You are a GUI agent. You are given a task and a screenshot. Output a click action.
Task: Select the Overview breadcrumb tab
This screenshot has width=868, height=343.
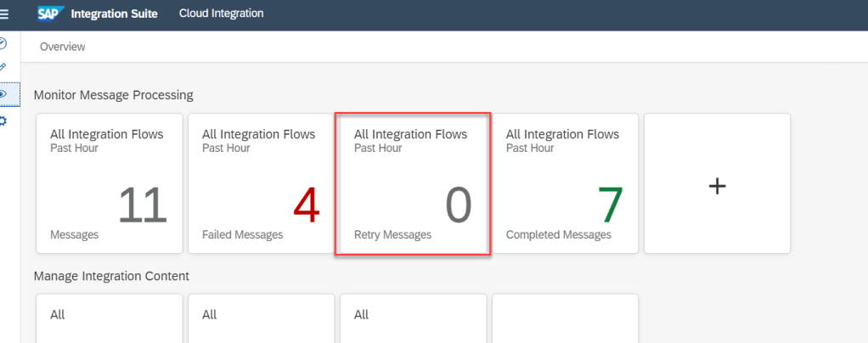(62, 47)
